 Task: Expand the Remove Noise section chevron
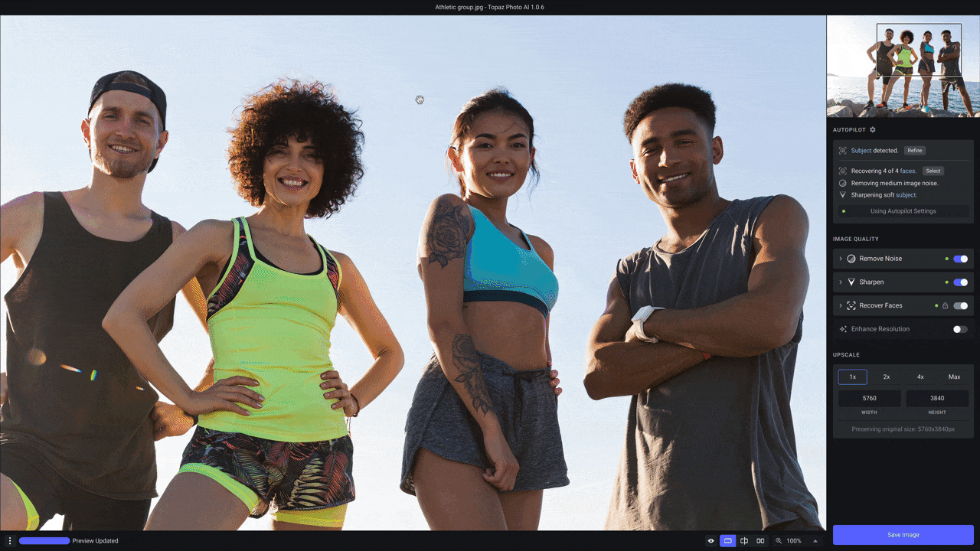(840, 259)
